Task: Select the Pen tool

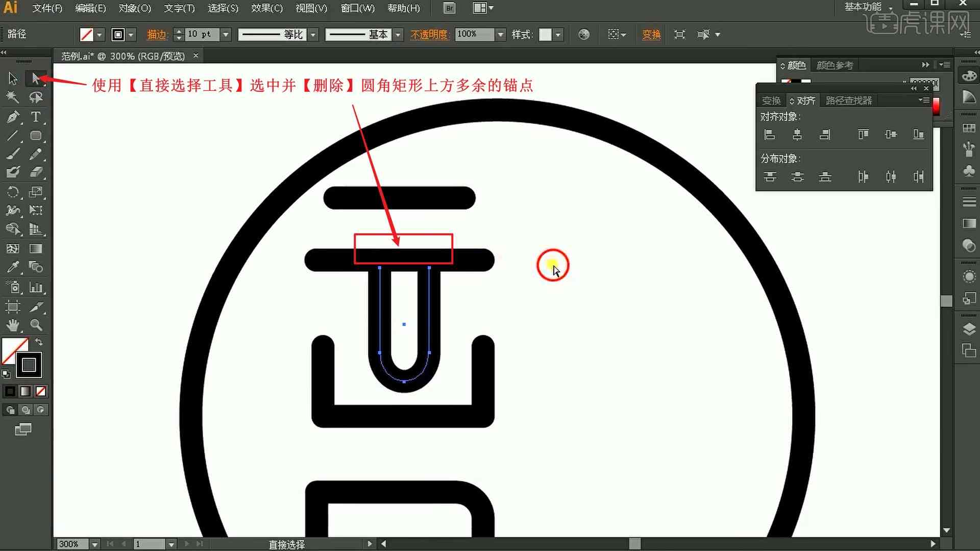Action: click(13, 117)
